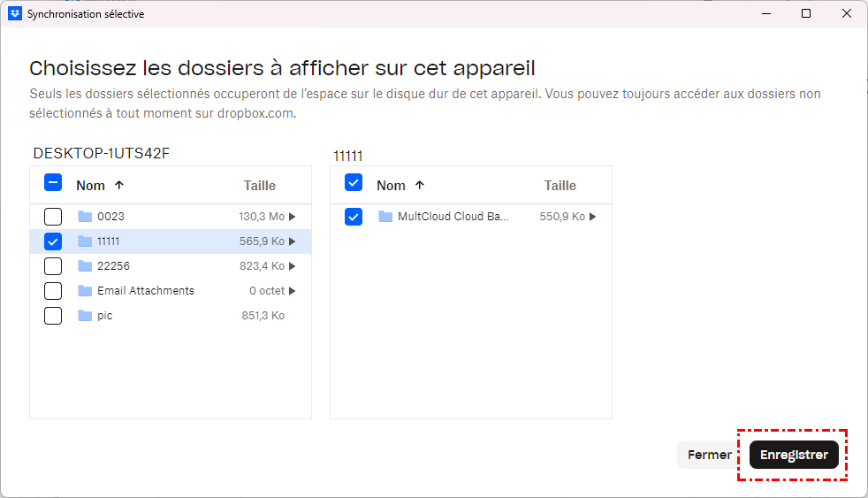This screenshot has width=868, height=498.
Task: Expand the Email Attachments folder arrow
Action: coord(293,291)
